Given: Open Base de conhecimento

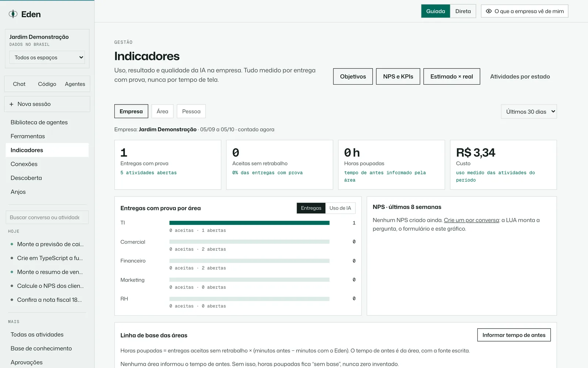Looking at the screenshot, I should tap(47, 348).
